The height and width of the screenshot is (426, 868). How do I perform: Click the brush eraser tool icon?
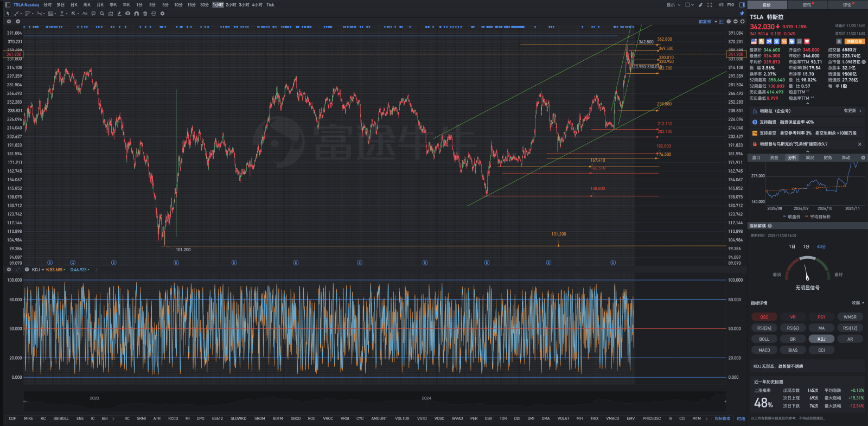point(119,14)
